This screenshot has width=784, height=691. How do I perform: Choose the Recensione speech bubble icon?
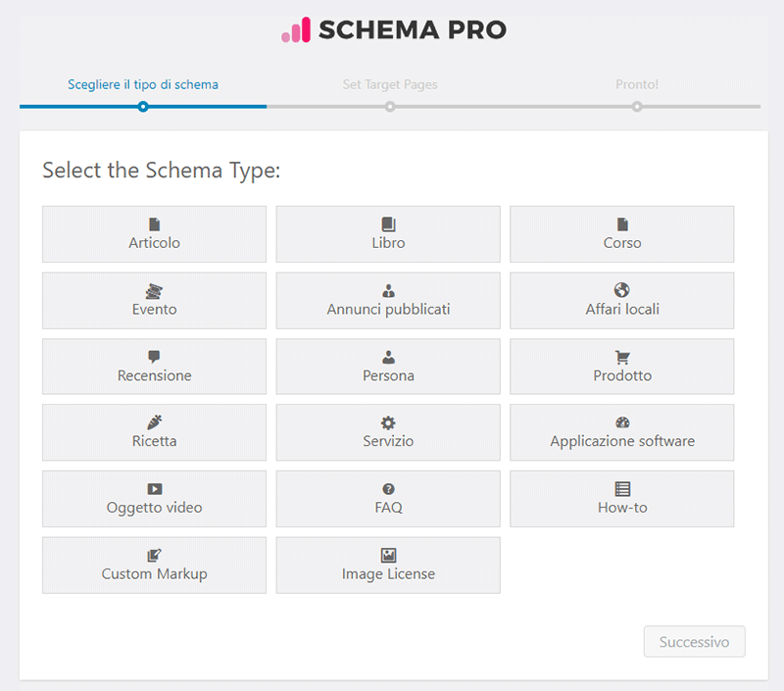tap(154, 357)
